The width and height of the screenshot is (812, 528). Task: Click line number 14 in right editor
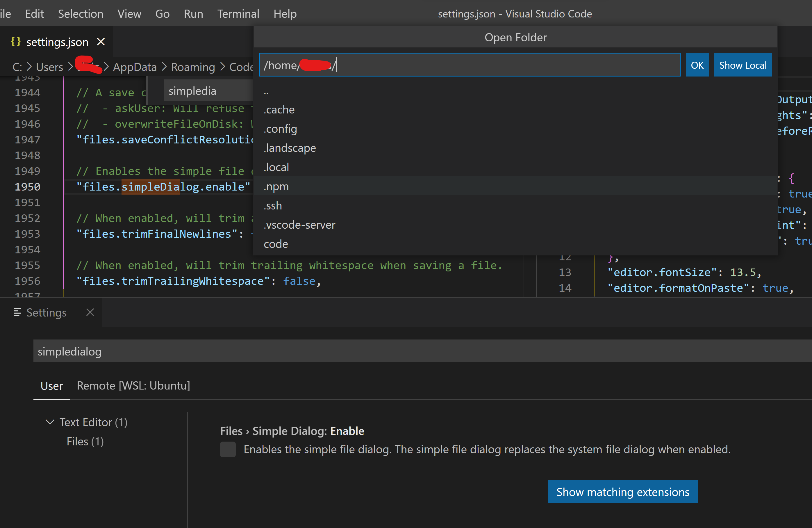coord(565,288)
